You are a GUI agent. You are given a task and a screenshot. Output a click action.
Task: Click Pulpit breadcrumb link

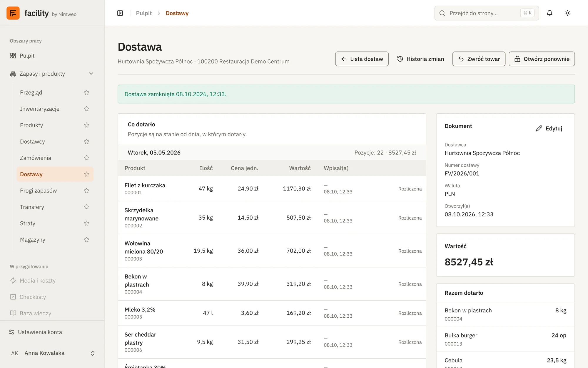coord(144,13)
